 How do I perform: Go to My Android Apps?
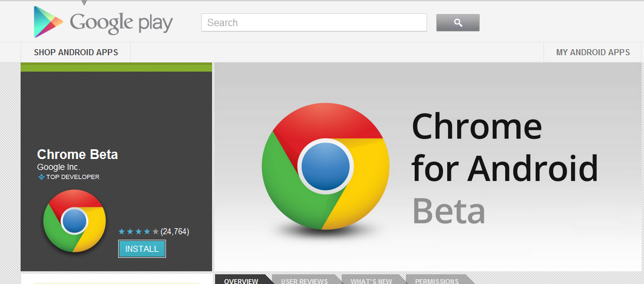(593, 52)
